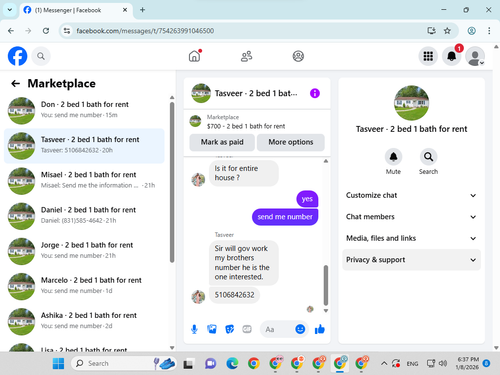This screenshot has height=375, width=500.
Task: Expand the Chat members section
Action: (x=411, y=217)
